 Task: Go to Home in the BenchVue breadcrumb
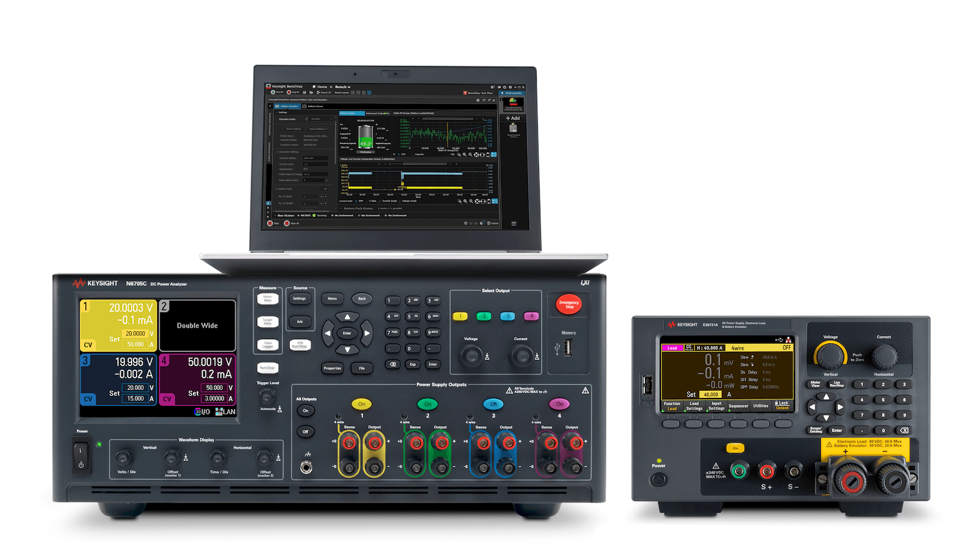coord(320,87)
